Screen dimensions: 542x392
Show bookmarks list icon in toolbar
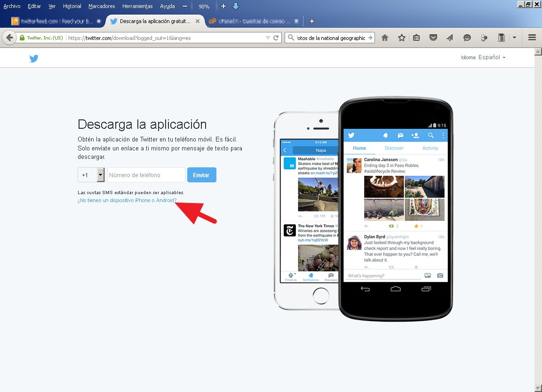pos(416,38)
